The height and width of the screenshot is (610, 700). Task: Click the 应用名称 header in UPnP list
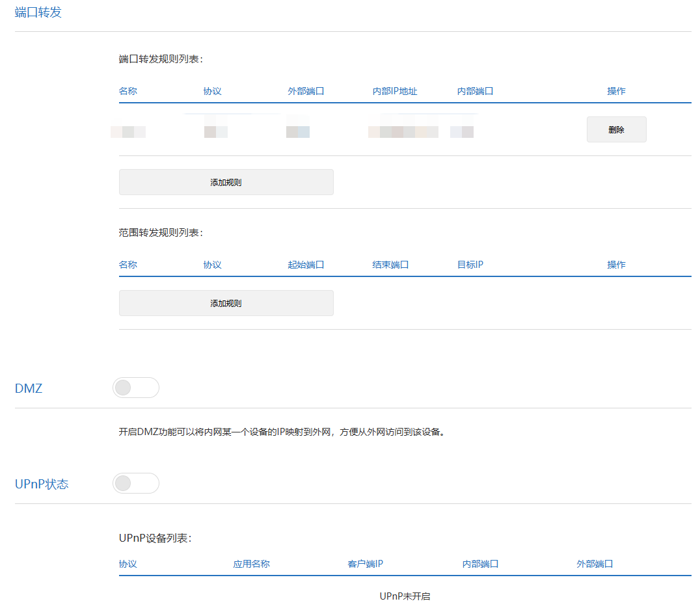[251, 564]
